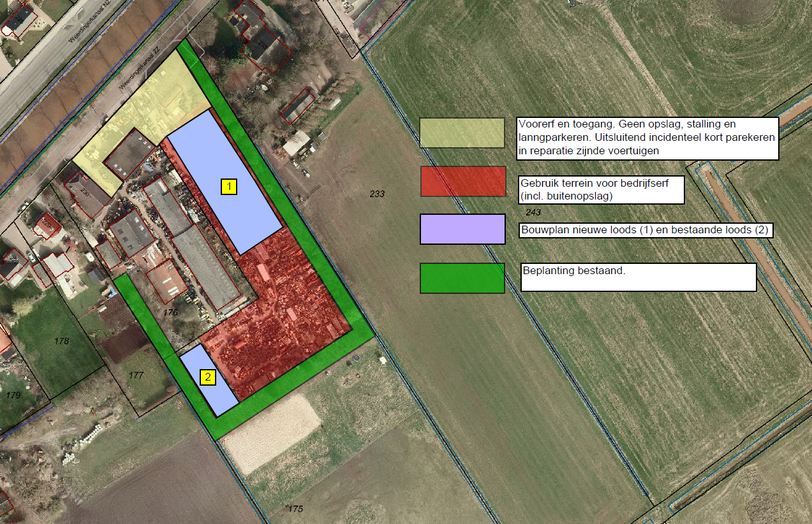Select the red legend color swatch
This screenshot has width=812, height=524.
tap(462, 182)
